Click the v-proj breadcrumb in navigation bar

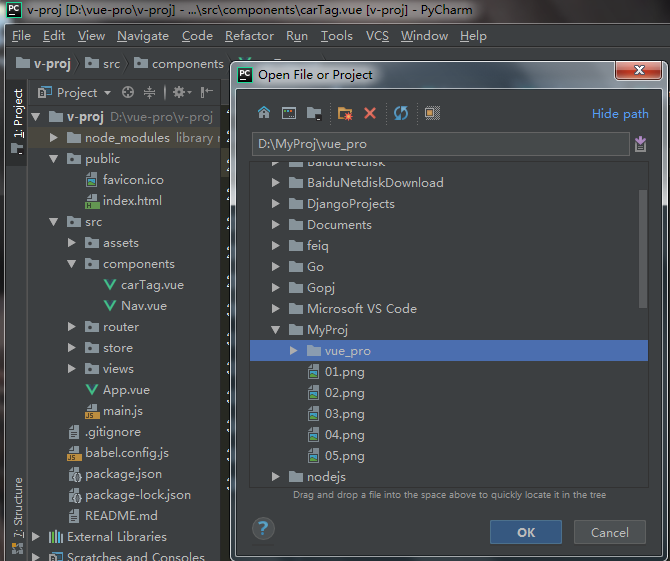43,64
